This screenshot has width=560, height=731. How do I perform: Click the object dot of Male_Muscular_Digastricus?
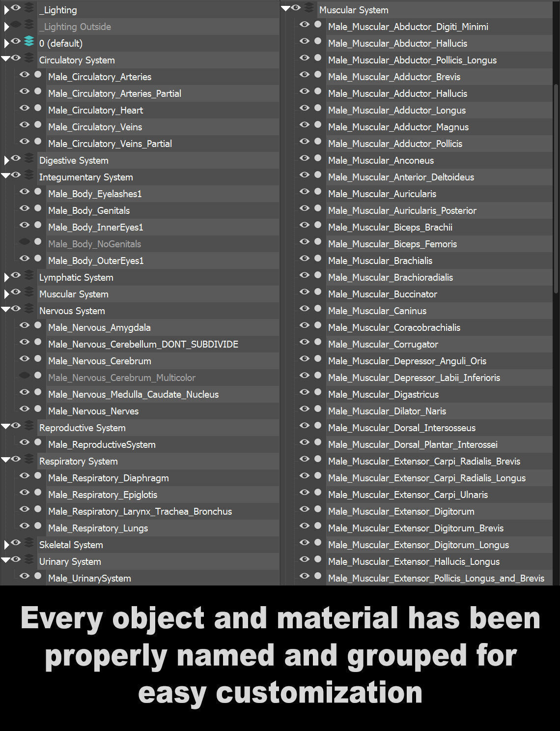click(318, 392)
